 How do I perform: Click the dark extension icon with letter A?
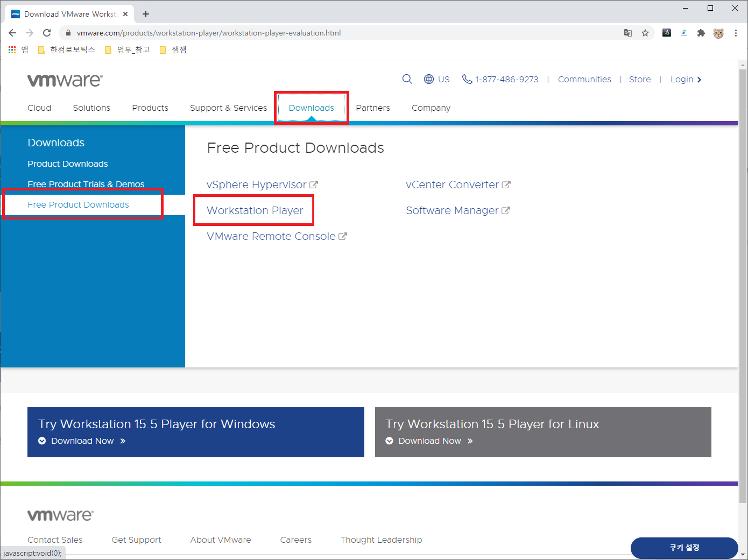click(x=667, y=33)
